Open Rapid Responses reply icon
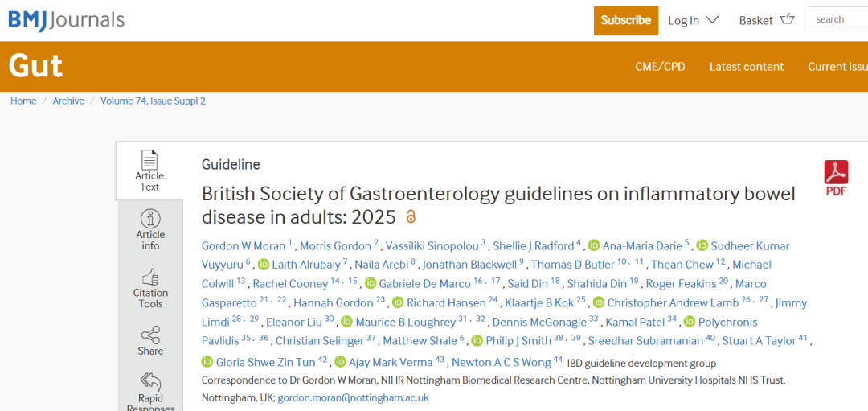Image resolution: width=868 pixels, height=411 pixels. tap(150, 381)
